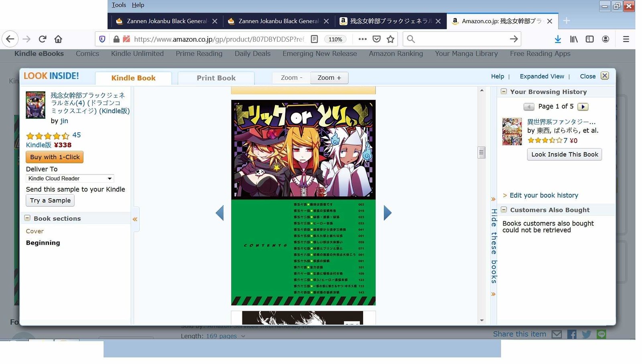This screenshot has width=642, height=364.
Task: Open the Edit your book history link
Action: click(x=544, y=195)
